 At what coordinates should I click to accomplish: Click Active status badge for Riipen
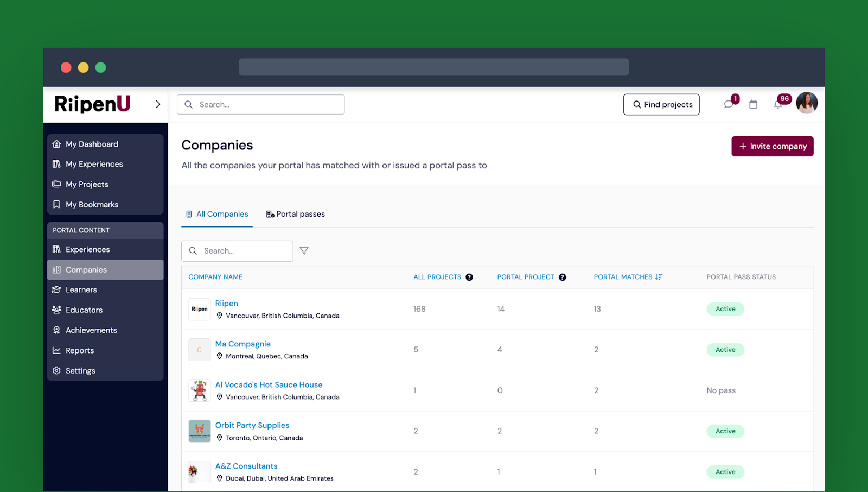tap(725, 309)
